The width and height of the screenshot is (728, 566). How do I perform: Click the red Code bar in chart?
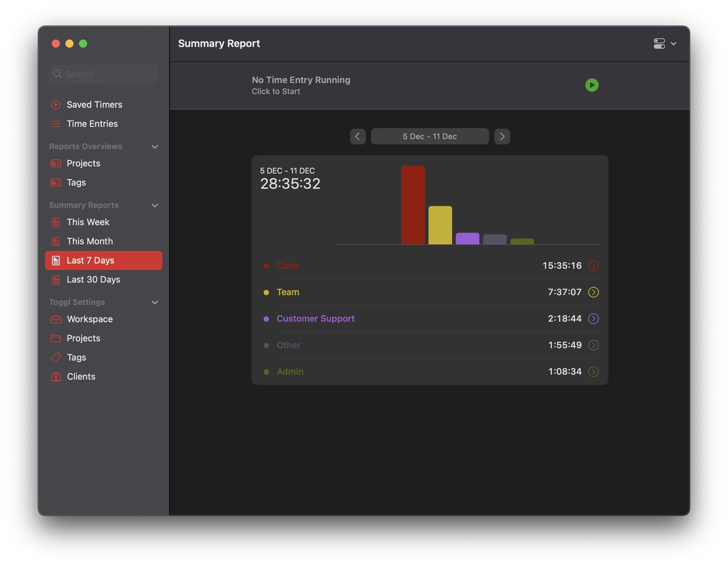(413, 205)
